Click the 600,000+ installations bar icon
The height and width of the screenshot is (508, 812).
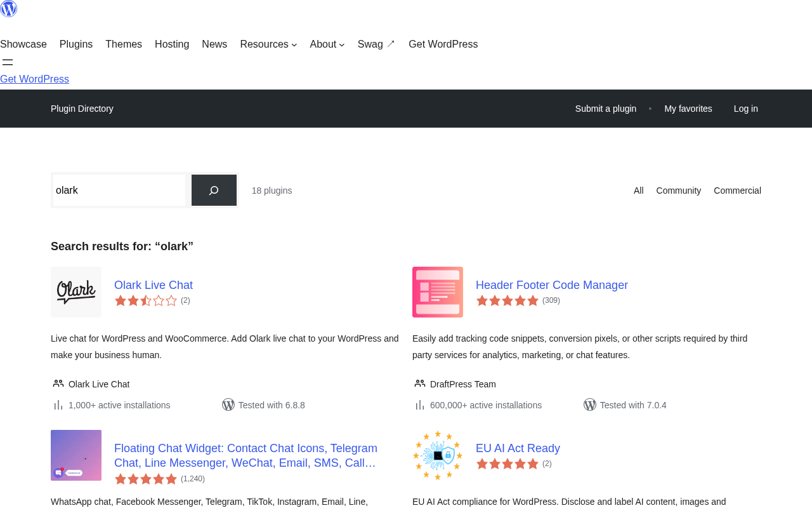coord(419,405)
